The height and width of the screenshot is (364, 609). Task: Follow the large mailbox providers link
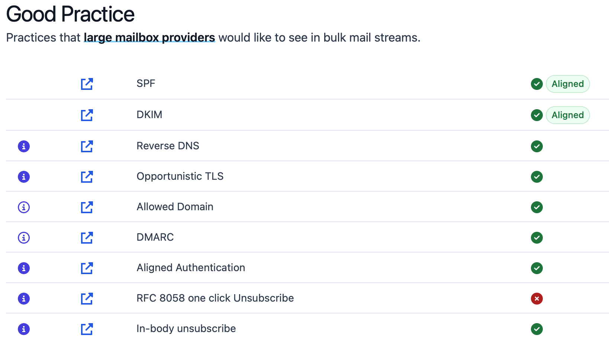tap(149, 38)
